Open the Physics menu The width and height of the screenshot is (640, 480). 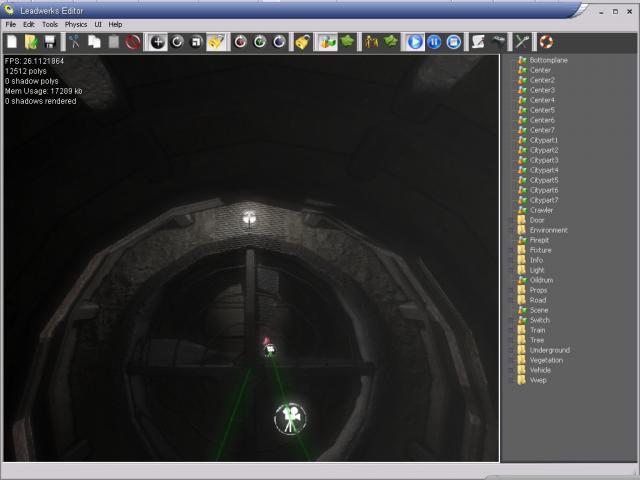(76, 24)
